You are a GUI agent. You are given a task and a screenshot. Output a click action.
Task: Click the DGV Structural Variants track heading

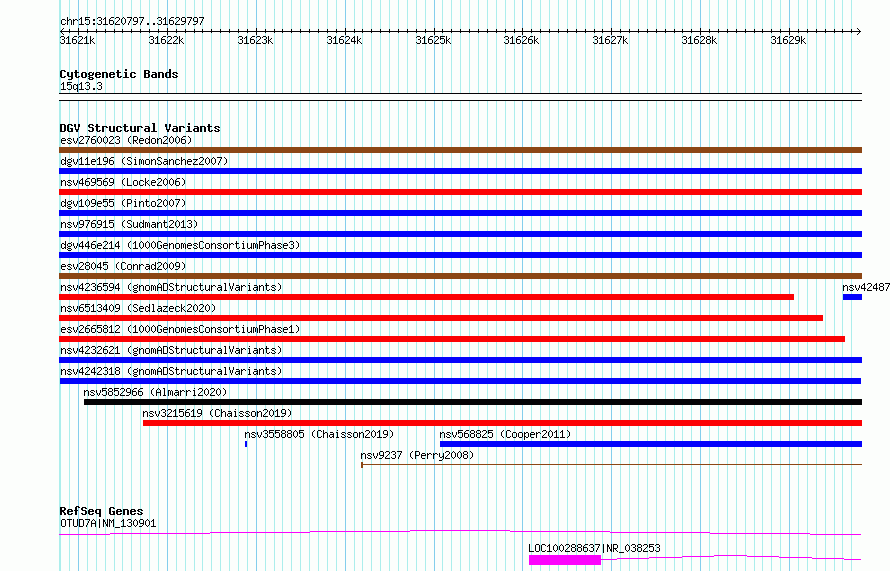[x=140, y=128]
